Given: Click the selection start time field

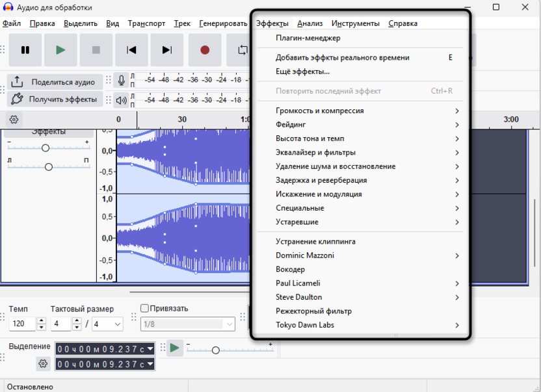Looking at the screenshot, I should [104, 348].
